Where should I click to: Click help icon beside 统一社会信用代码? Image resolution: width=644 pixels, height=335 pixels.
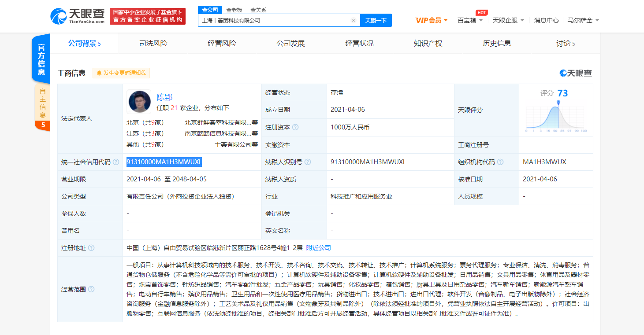(116, 162)
